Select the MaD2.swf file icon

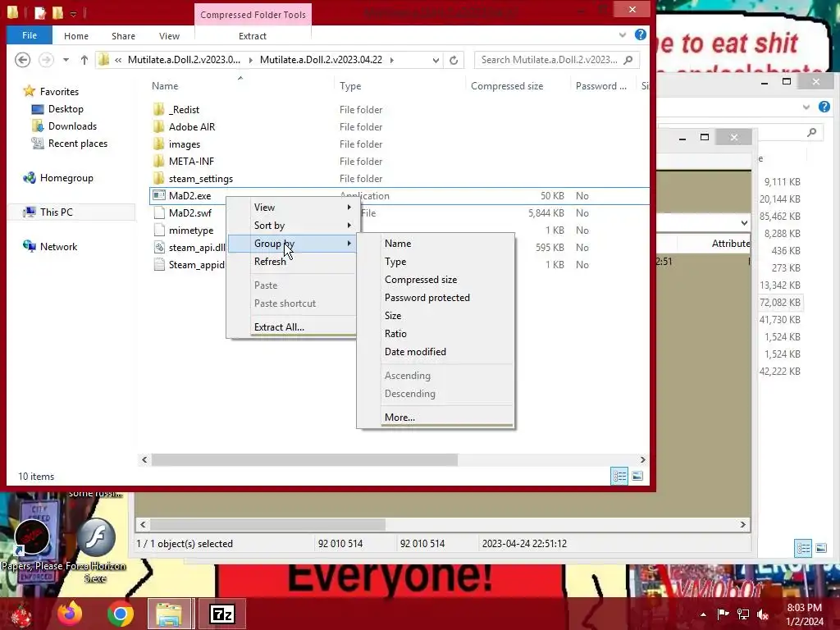(x=159, y=213)
